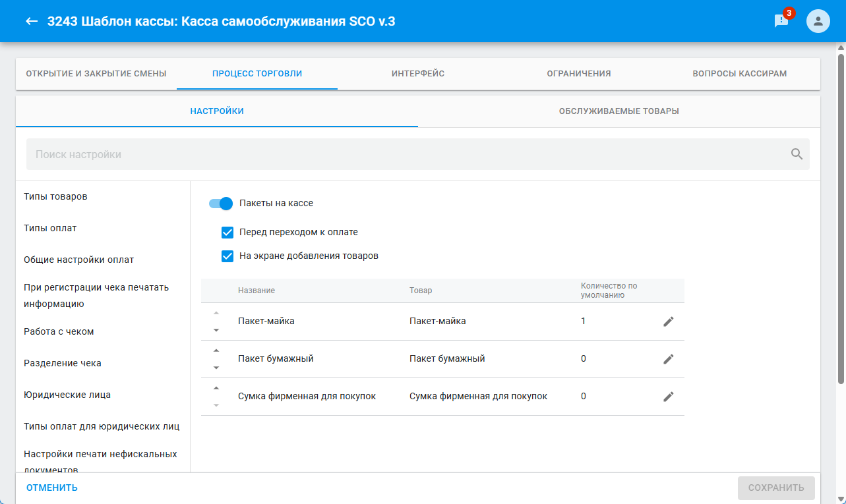Select the Настройки sub-tab
846x504 pixels.
point(217,111)
